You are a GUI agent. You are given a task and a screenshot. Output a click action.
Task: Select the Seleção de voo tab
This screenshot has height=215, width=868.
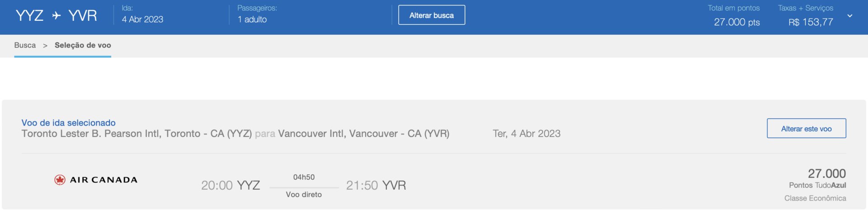pos(83,45)
